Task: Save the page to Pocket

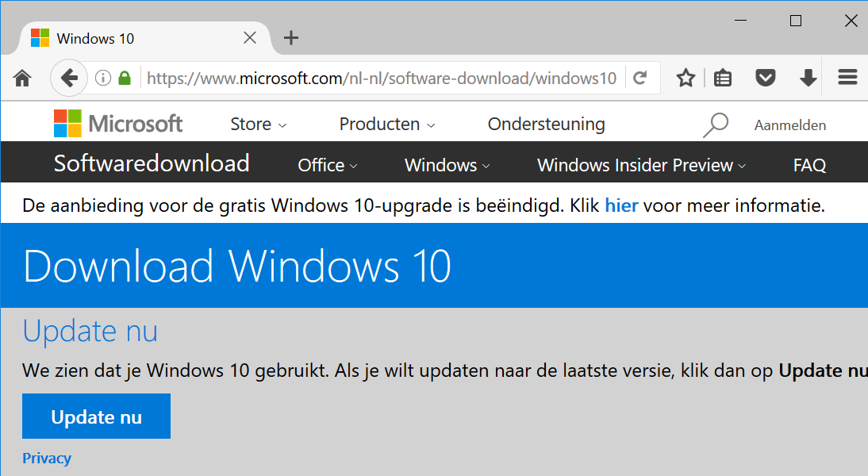Action: point(765,77)
